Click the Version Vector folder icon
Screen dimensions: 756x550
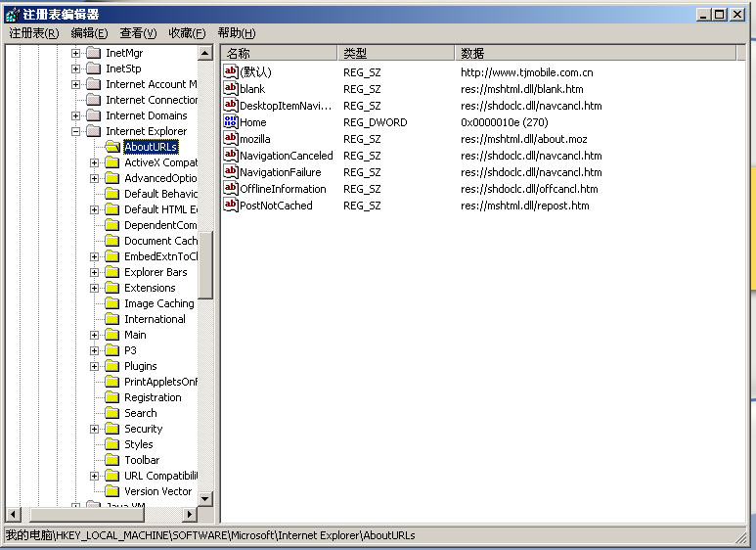pos(111,491)
